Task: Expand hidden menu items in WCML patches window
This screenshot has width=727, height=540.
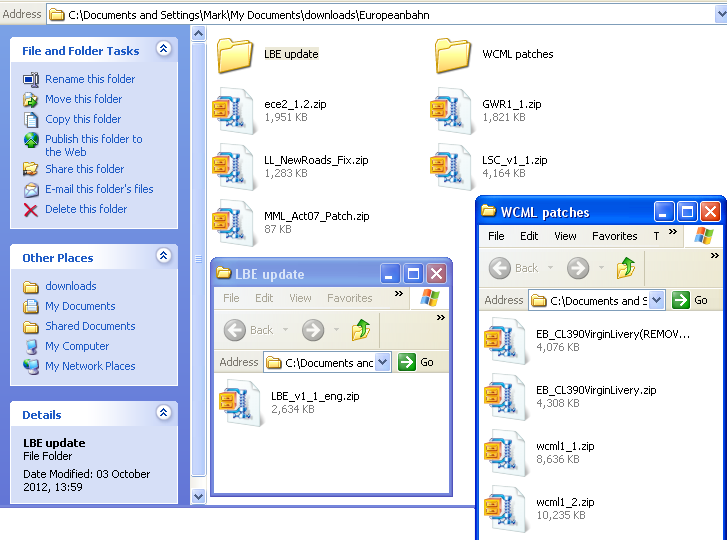Action: (x=673, y=231)
